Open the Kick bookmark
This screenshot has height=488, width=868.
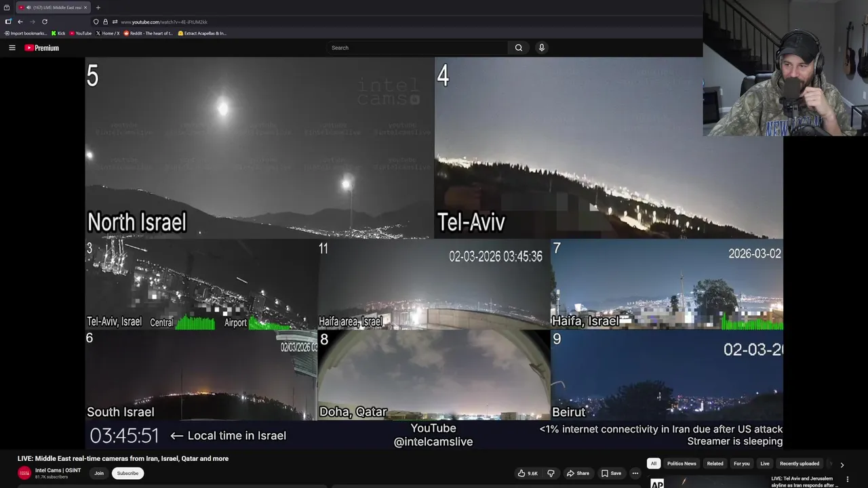58,33
